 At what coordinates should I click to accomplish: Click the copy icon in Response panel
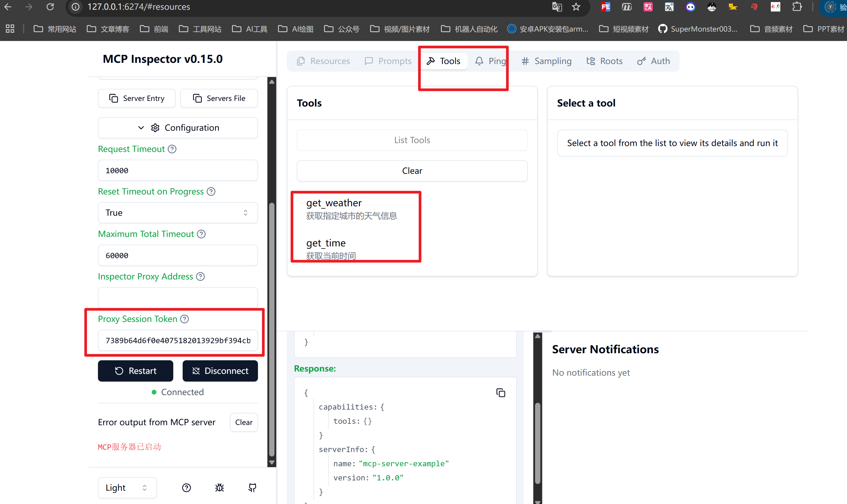tap(501, 392)
